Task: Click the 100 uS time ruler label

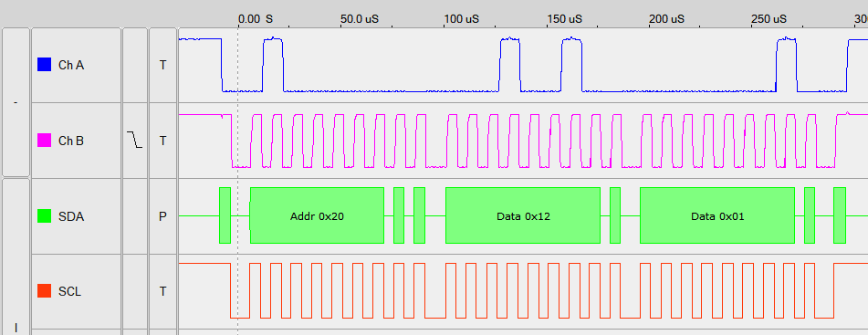Action: pos(461,19)
